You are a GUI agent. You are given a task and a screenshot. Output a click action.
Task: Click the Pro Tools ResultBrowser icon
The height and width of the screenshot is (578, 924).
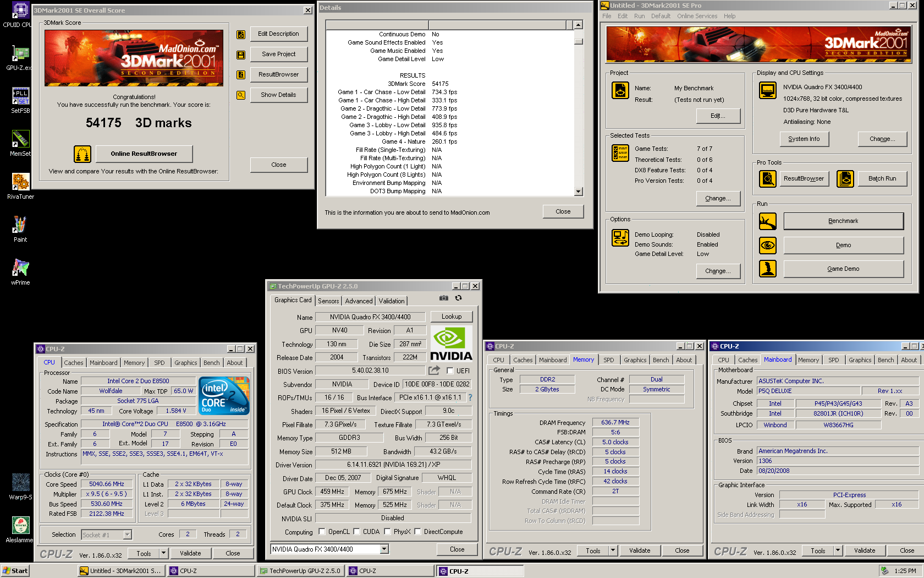(768, 179)
